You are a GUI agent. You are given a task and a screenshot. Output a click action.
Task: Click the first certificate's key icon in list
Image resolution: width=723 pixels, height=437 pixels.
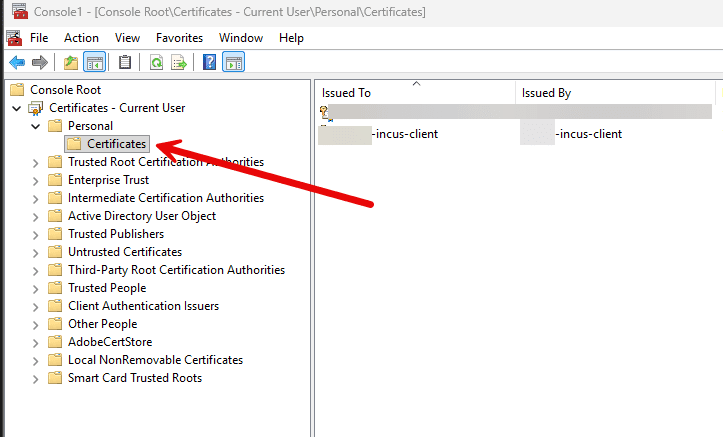click(324, 112)
